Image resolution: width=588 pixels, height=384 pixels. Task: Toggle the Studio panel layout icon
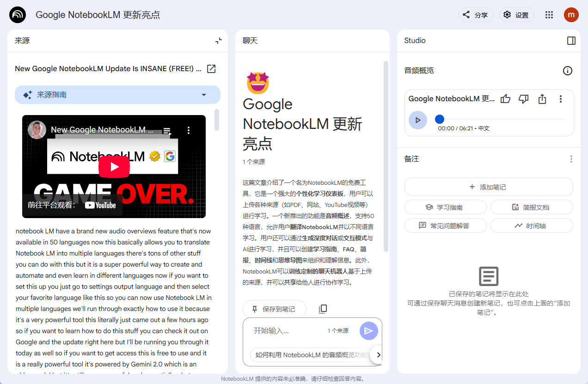point(571,41)
